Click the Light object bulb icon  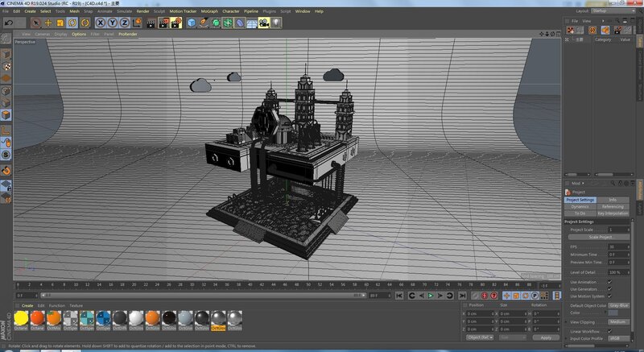[276, 23]
